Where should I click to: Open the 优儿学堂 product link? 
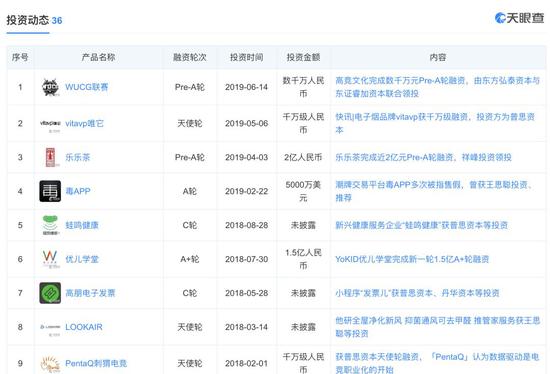tap(82, 259)
